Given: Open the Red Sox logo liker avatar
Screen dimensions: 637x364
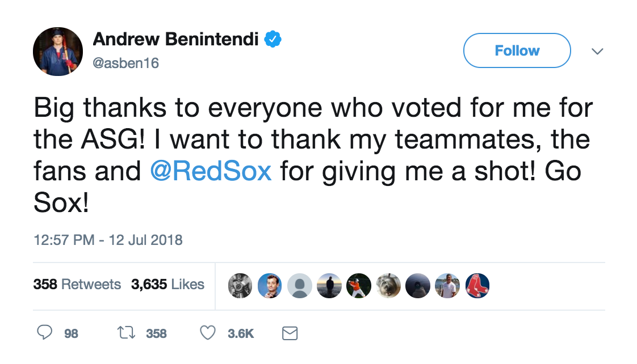Looking at the screenshot, I should (477, 286).
